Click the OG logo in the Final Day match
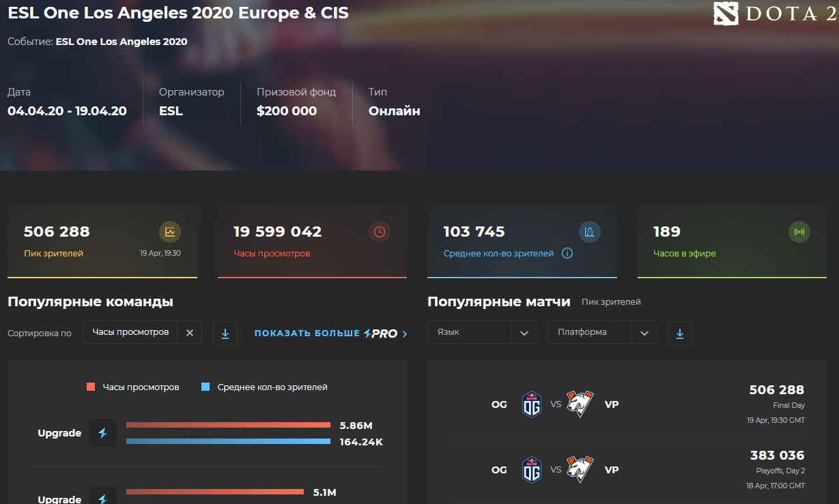This screenshot has width=839, height=504. click(532, 404)
